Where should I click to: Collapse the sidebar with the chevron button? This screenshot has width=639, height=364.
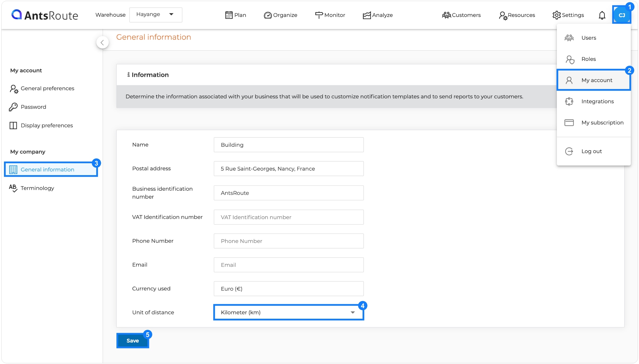click(102, 42)
